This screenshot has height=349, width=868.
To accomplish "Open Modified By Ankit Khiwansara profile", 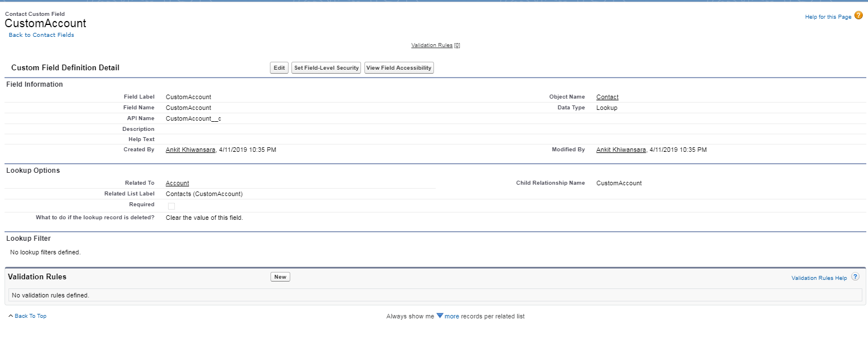I will tap(620, 150).
